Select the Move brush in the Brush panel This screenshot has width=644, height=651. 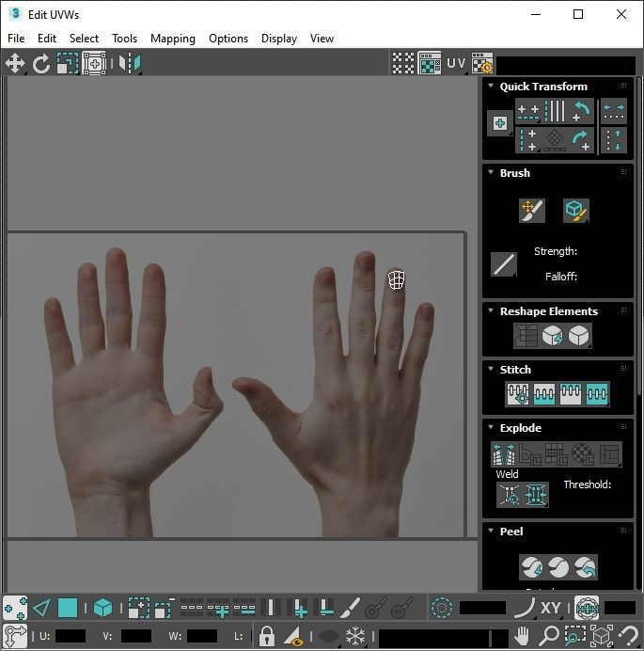[x=532, y=211]
